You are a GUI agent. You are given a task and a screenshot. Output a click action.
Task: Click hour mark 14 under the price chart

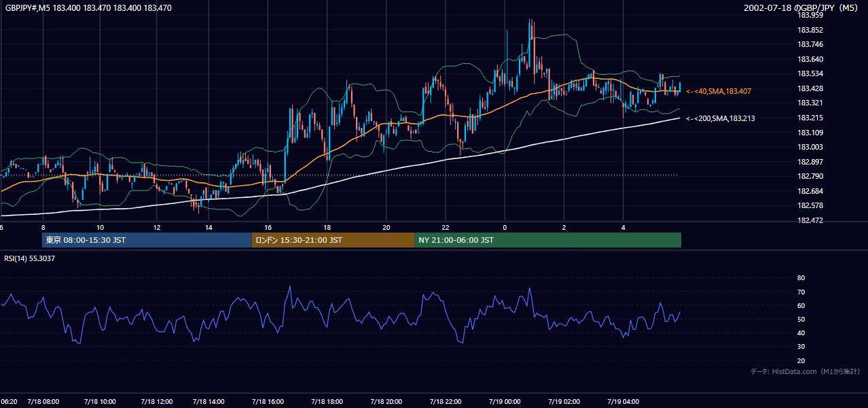[x=209, y=227]
